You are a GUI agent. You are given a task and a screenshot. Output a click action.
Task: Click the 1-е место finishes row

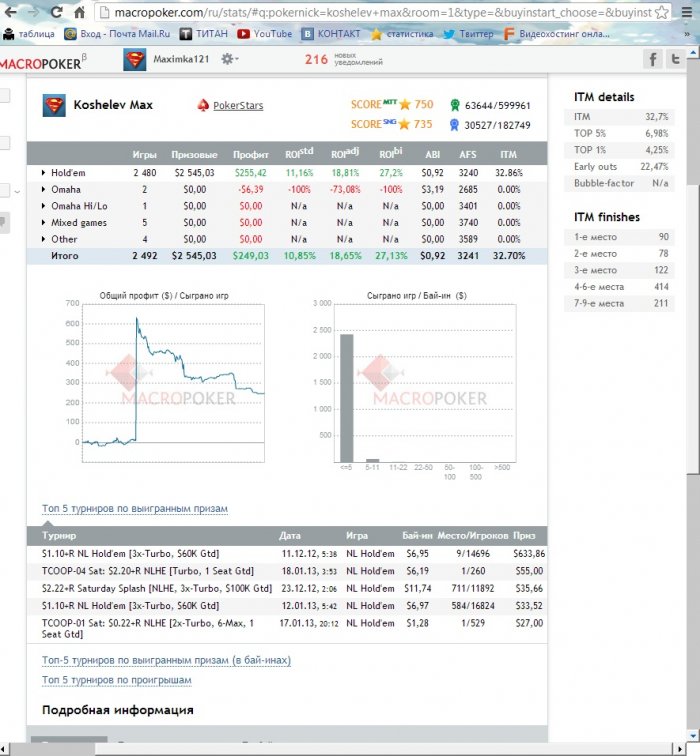tap(621, 237)
